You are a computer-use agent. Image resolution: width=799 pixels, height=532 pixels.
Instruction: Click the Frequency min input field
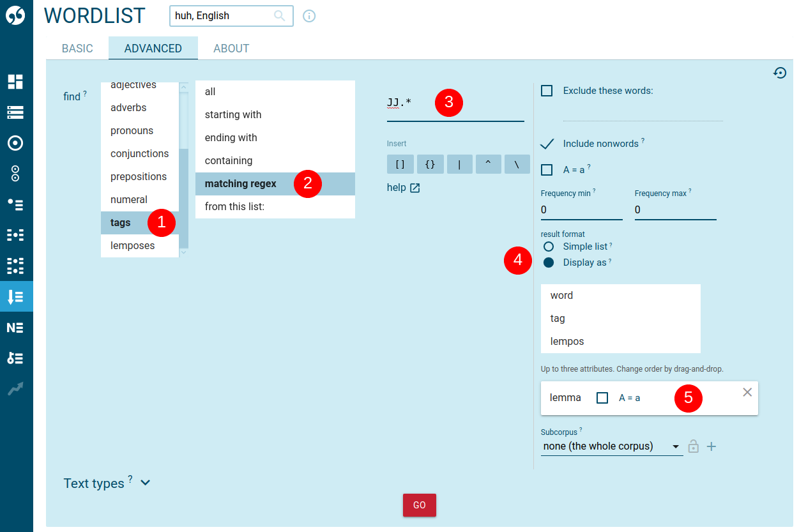pyautogui.click(x=581, y=209)
